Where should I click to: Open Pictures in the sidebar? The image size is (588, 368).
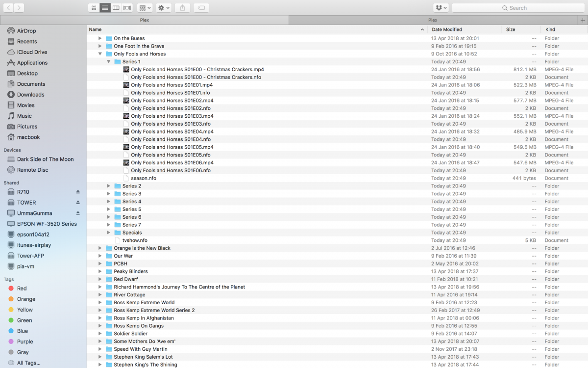(27, 127)
